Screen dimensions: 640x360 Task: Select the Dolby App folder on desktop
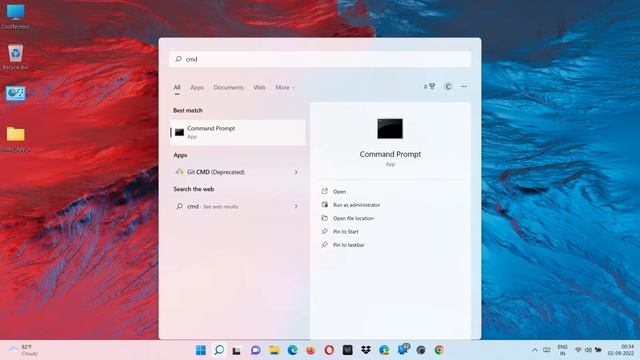16,139
